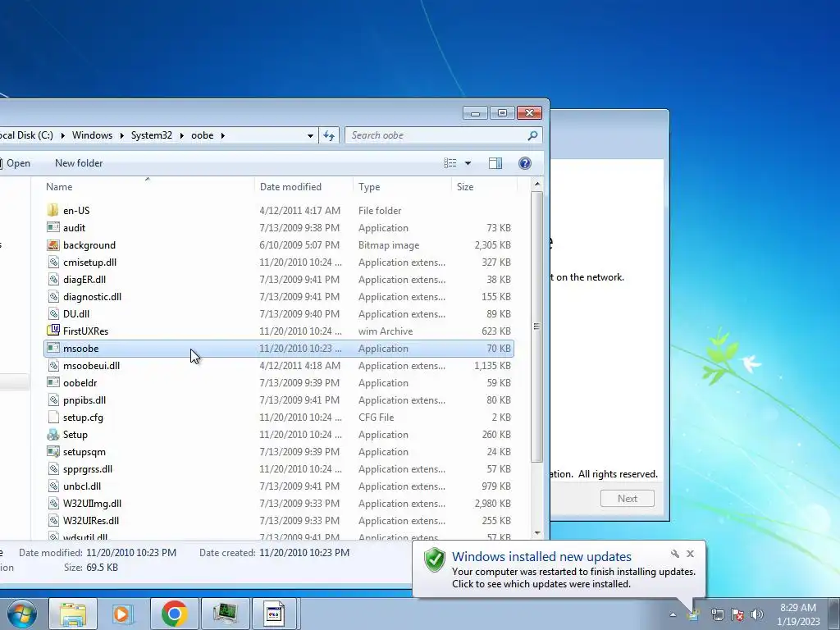Click the setup.cfg file icon

pyautogui.click(x=53, y=417)
